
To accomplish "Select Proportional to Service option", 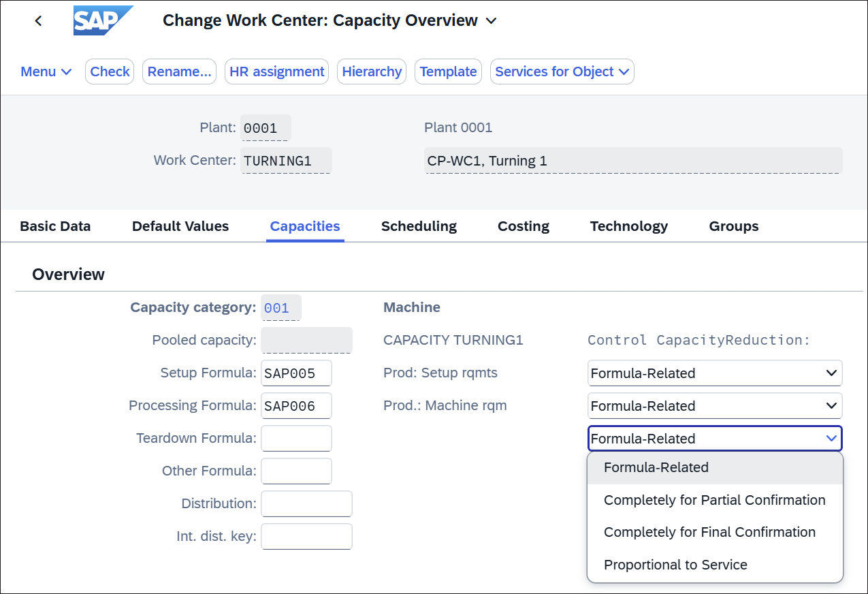I will coord(715,565).
